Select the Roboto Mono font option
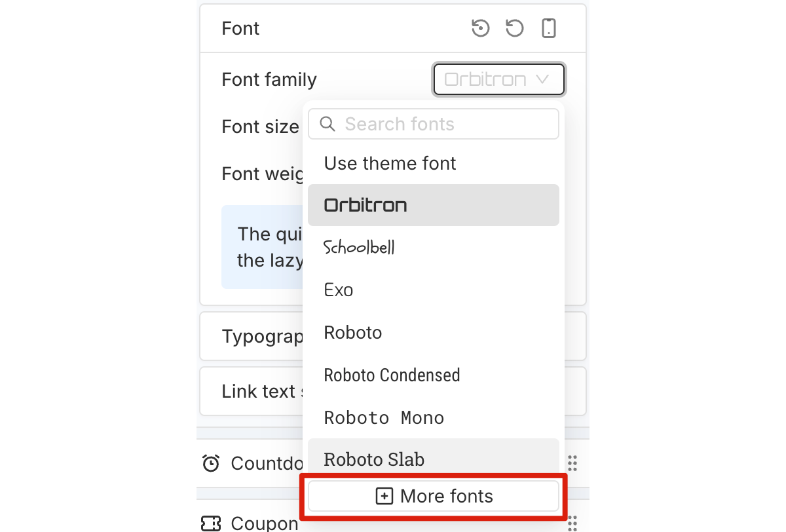The width and height of the screenshot is (786, 532). point(434,417)
